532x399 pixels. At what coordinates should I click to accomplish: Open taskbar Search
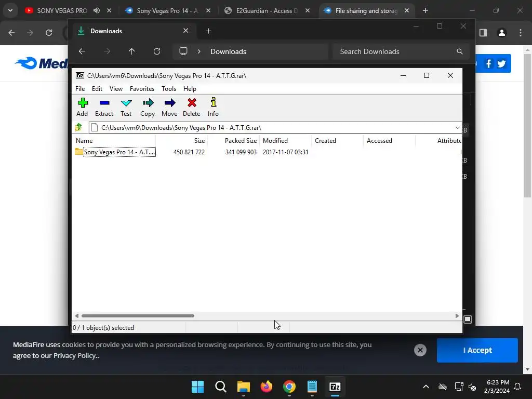tap(220, 387)
